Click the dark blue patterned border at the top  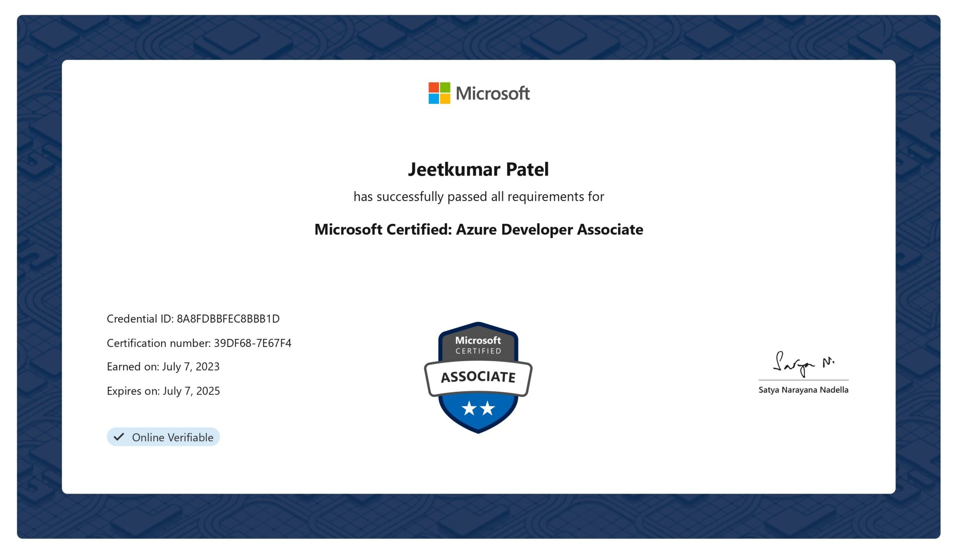pos(478,38)
